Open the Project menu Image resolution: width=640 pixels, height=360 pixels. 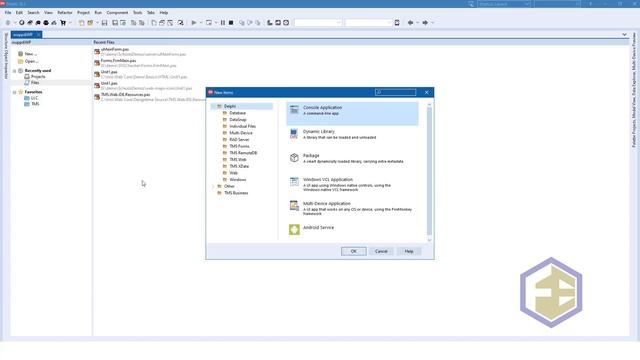click(x=83, y=13)
